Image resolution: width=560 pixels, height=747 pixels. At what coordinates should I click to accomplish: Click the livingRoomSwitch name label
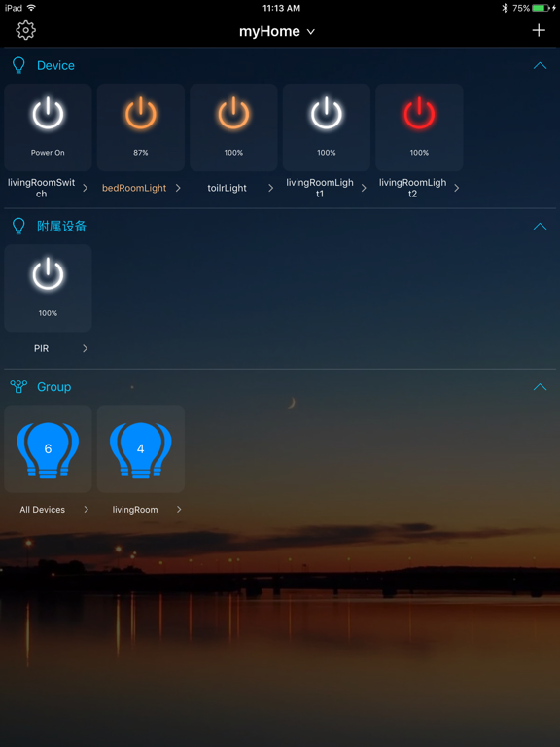pos(42,188)
